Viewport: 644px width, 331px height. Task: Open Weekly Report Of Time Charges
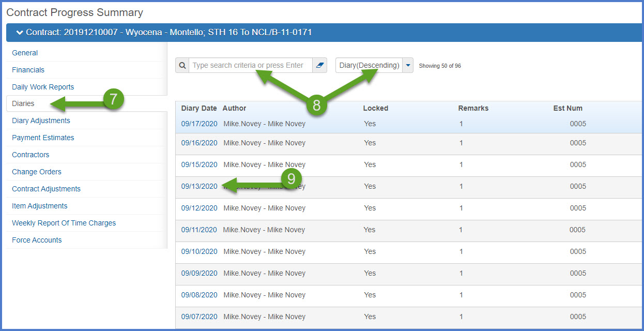pyautogui.click(x=64, y=223)
